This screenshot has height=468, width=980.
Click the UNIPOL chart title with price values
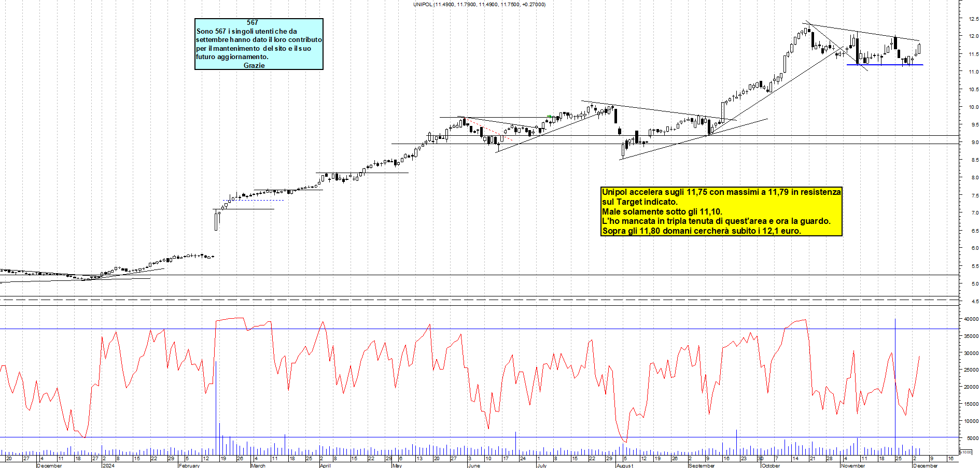(x=479, y=4)
